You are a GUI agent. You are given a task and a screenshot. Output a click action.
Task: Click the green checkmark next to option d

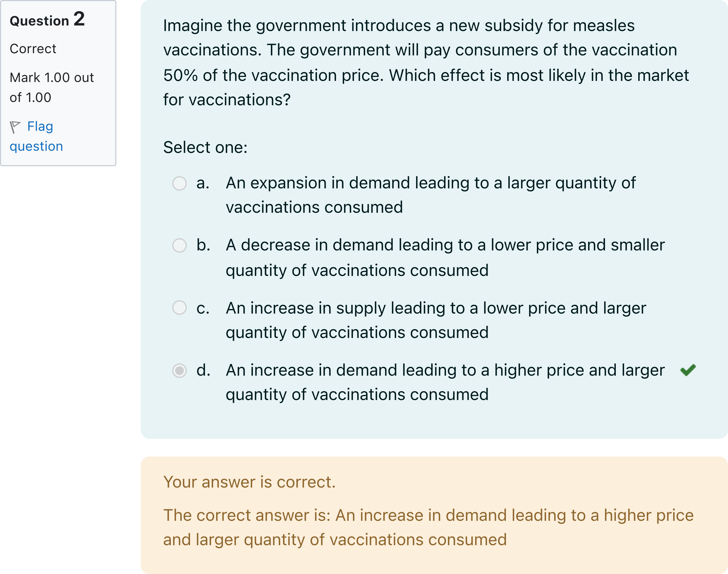688,370
